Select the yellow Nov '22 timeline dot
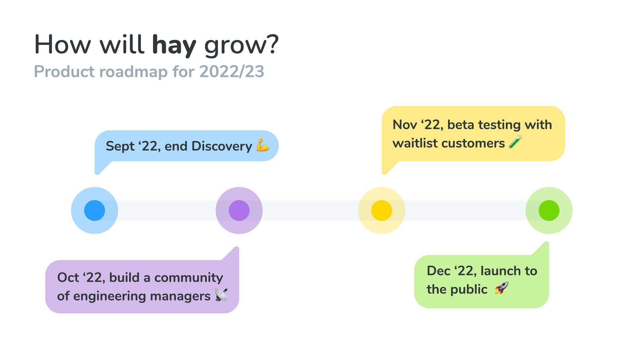 click(x=382, y=210)
